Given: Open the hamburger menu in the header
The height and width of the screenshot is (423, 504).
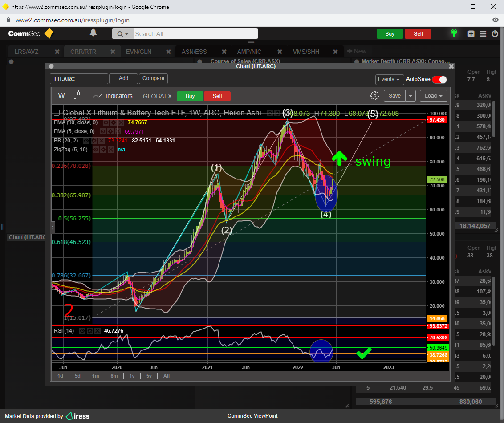Looking at the screenshot, I should coord(483,34).
